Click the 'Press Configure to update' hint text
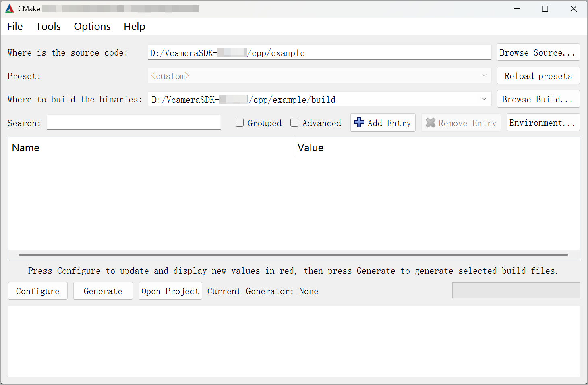 click(x=293, y=271)
